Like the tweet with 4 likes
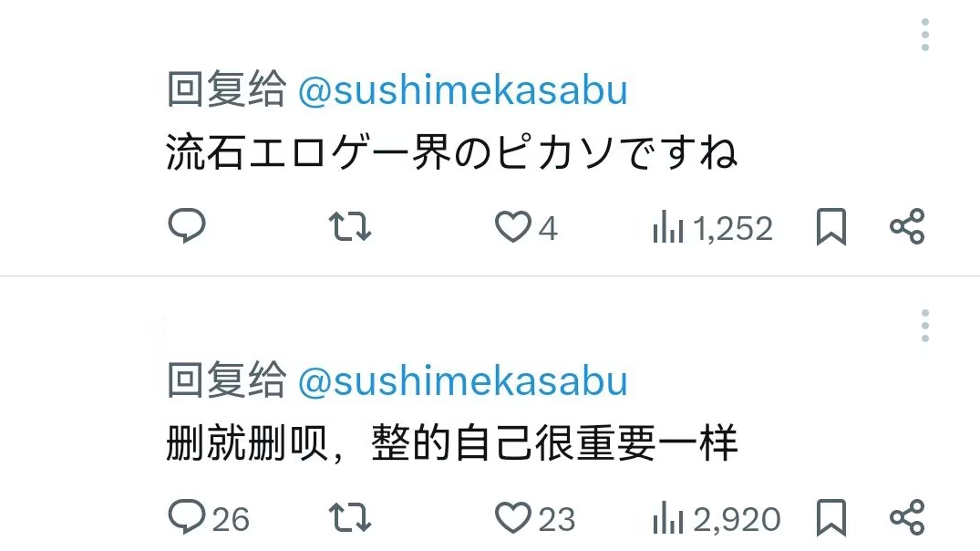The image size is (980, 551). pyautogui.click(x=512, y=226)
